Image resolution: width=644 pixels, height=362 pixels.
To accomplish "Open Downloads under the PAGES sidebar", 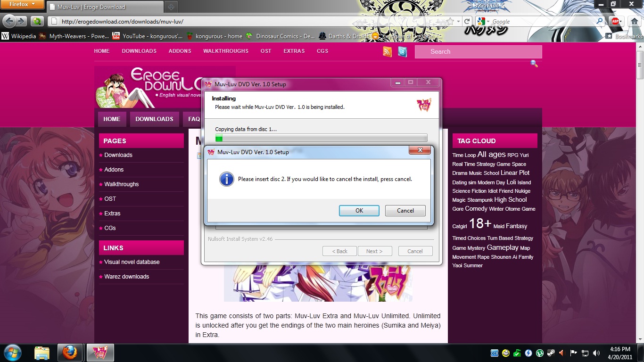I will (x=118, y=155).
